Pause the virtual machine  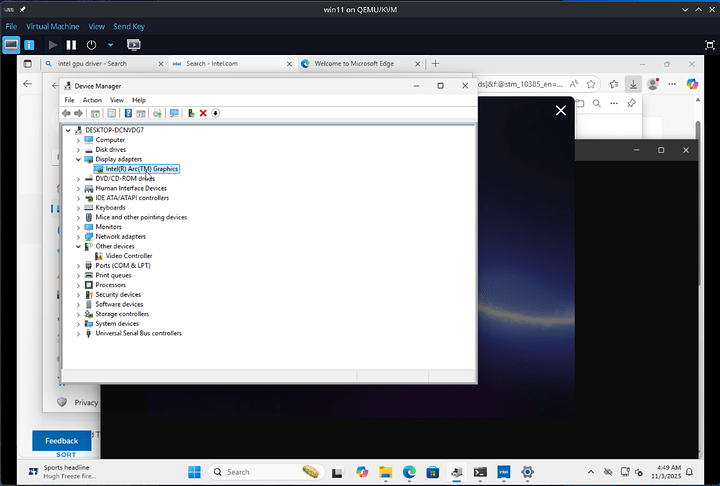coord(71,45)
